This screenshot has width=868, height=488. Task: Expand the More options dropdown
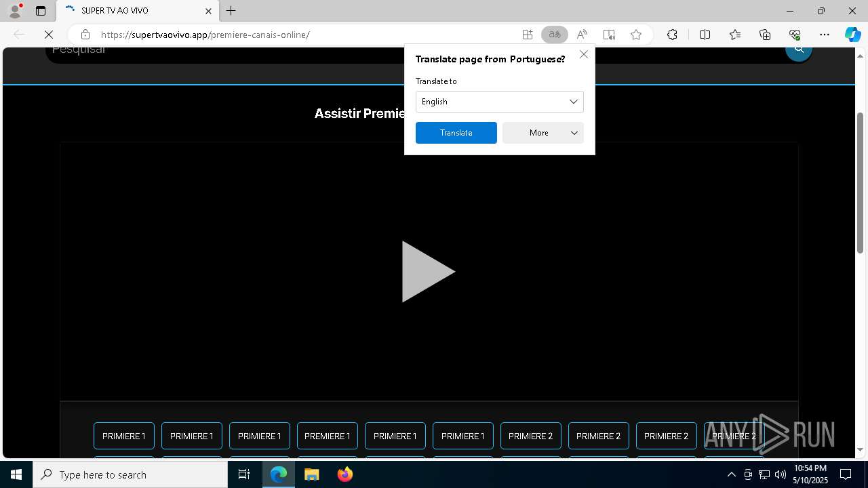[543, 133]
